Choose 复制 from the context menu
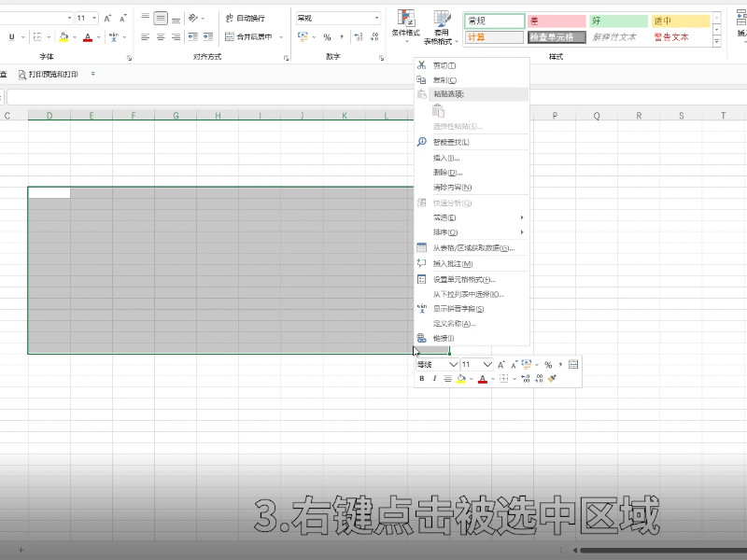747x560 pixels. [x=472, y=80]
